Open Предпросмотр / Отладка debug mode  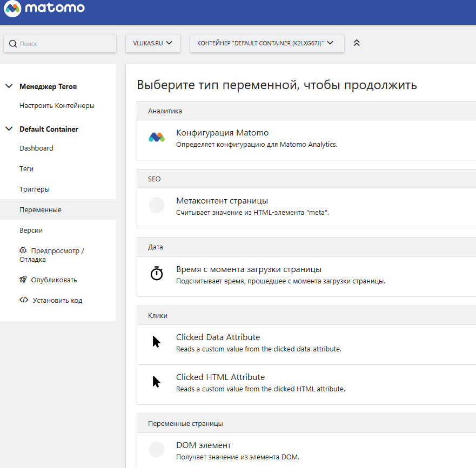[51, 255]
